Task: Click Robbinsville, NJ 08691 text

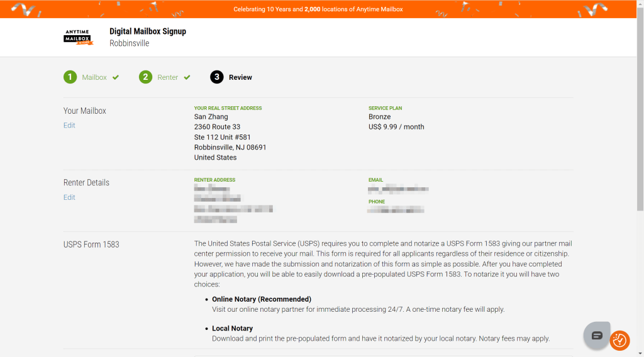Action: click(x=230, y=147)
